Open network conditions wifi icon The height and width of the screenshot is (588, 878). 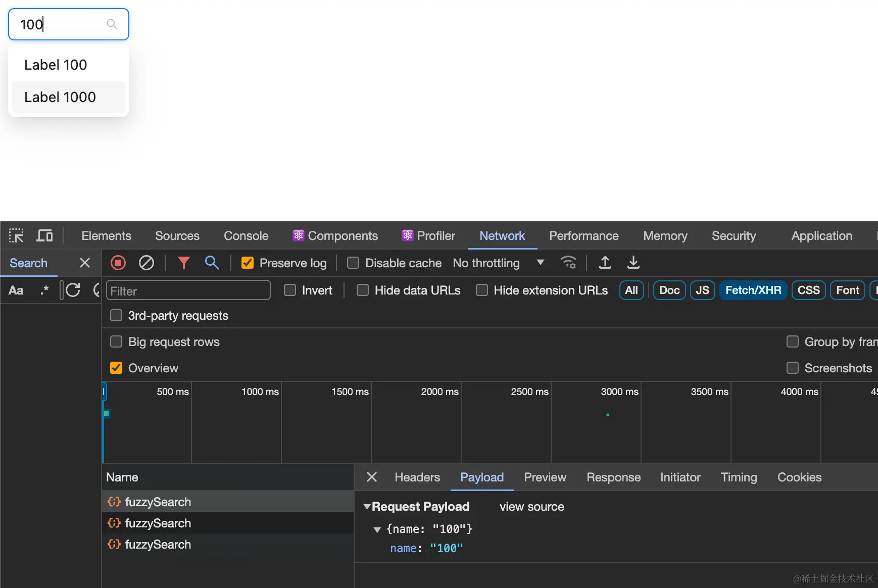coord(568,263)
